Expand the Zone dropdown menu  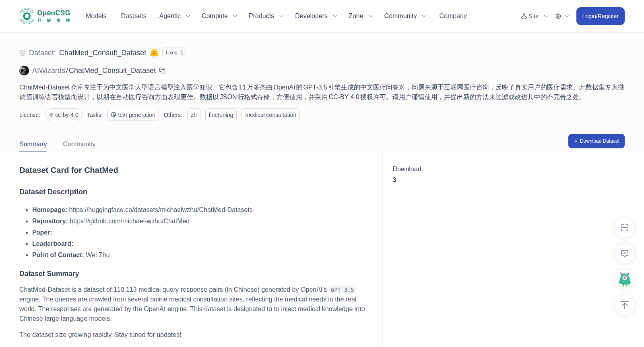click(x=361, y=16)
